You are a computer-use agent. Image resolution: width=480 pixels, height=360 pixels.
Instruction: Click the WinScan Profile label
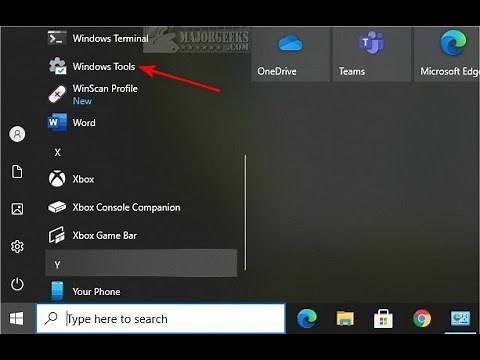[105, 88]
